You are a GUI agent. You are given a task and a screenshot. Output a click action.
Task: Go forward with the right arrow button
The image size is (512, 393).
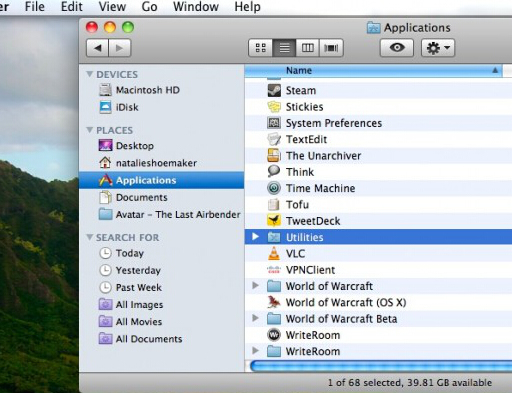(119, 48)
